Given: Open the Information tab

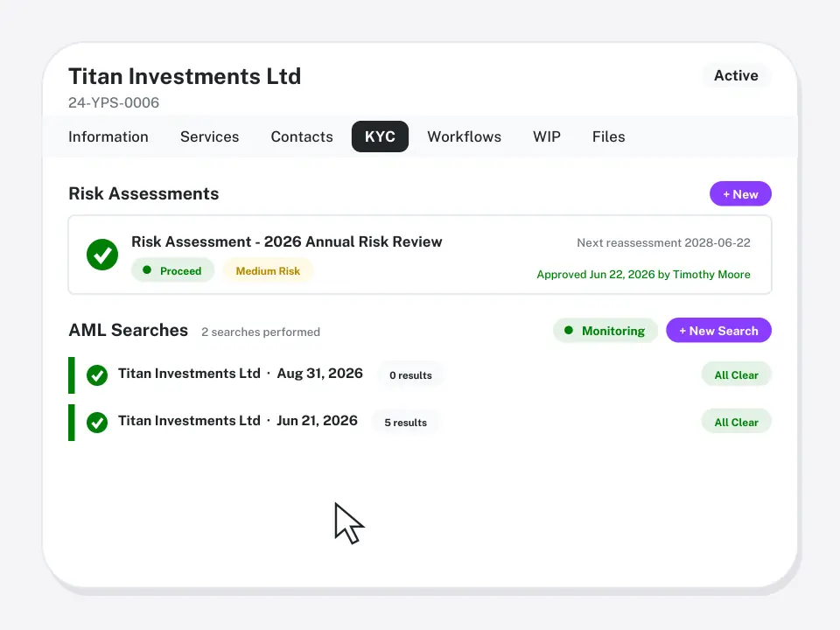Looking at the screenshot, I should 108,136.
